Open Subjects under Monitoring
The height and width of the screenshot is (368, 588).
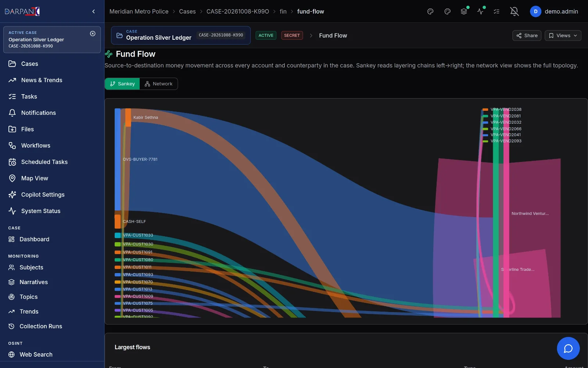[x=52, y=267]
